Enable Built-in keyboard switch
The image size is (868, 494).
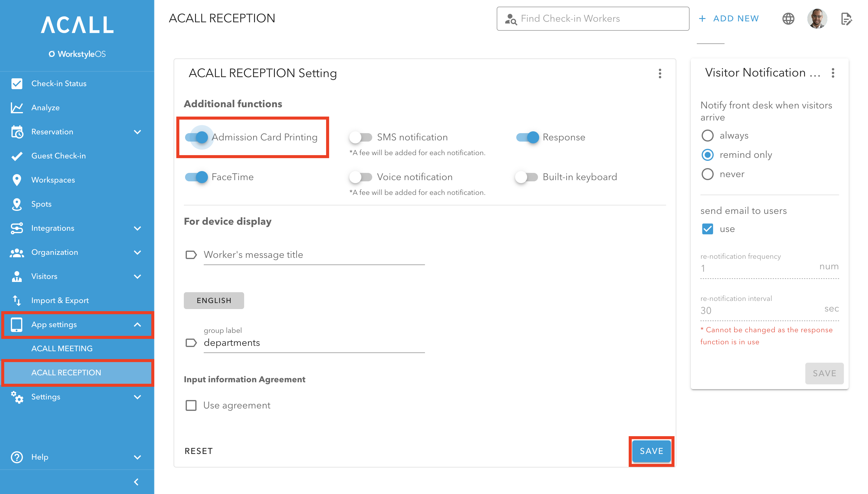pos(526,177)
